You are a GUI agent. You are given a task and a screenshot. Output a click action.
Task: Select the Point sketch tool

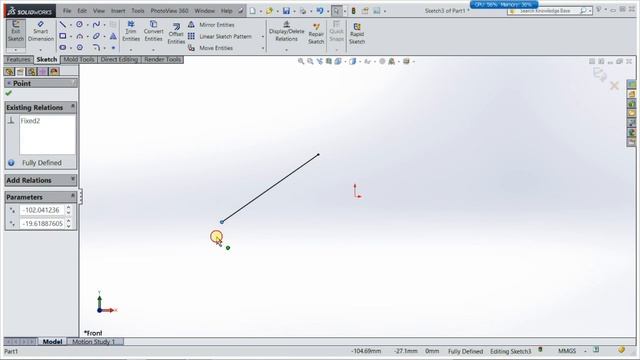pos(113,48)
